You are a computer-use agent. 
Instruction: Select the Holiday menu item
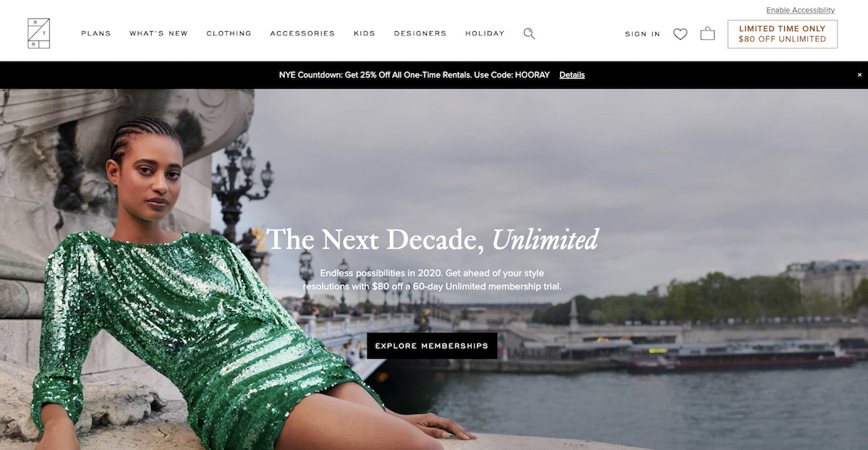click(485, 33)
